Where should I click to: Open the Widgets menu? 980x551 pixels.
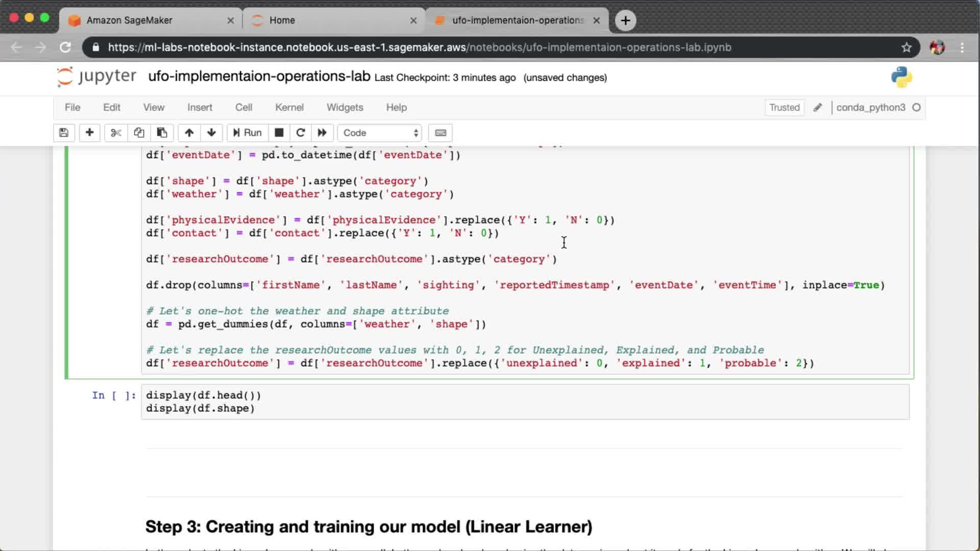(x=345, y=107)
